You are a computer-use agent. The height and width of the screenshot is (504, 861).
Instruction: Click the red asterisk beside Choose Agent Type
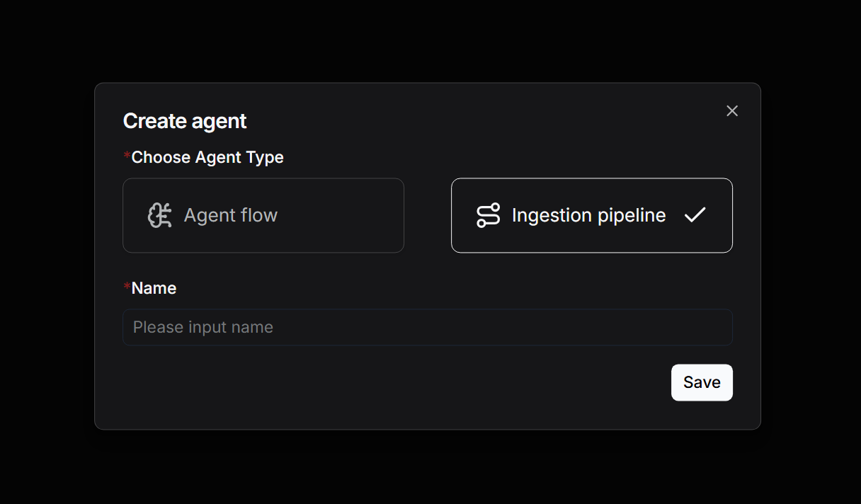[x=127, y=156]
